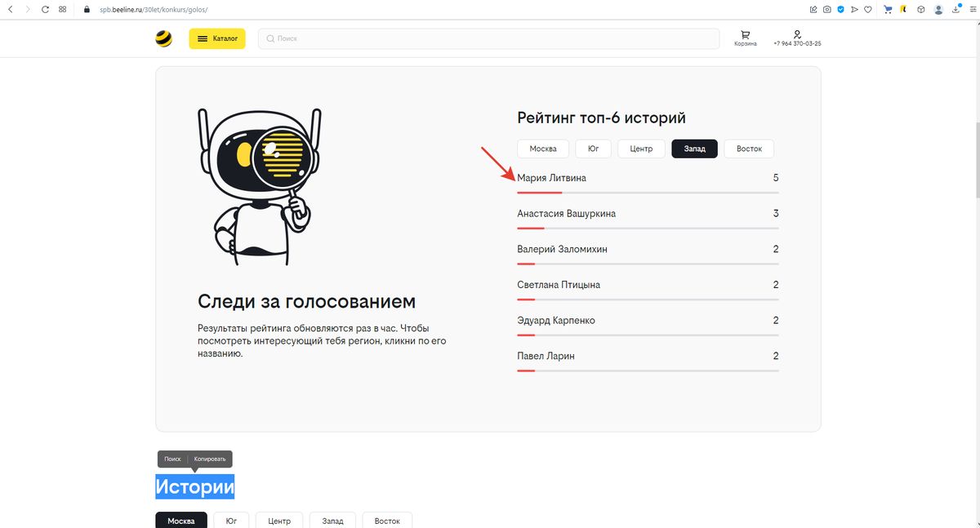980x528 pixels.
Task: Open browser downloads icon
Action: (955, 10)
